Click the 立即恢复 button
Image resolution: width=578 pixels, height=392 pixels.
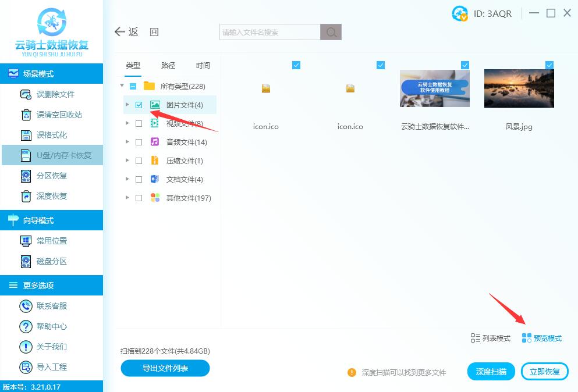(x=544, y=372)
